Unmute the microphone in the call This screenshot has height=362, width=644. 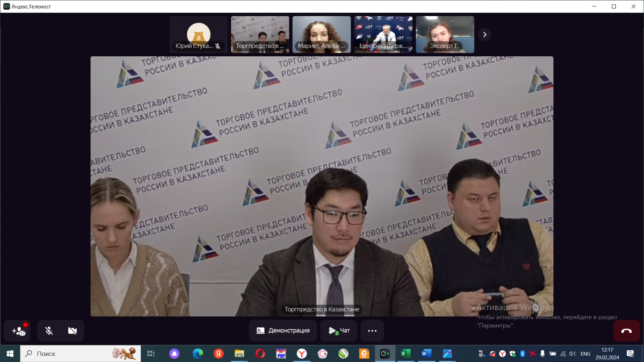pyautogui.click(x=49, y=331)
